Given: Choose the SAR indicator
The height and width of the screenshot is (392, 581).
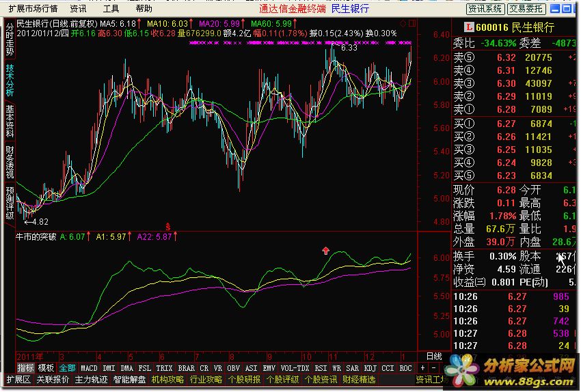Looking at the screenshot, I should coord(353,368).
